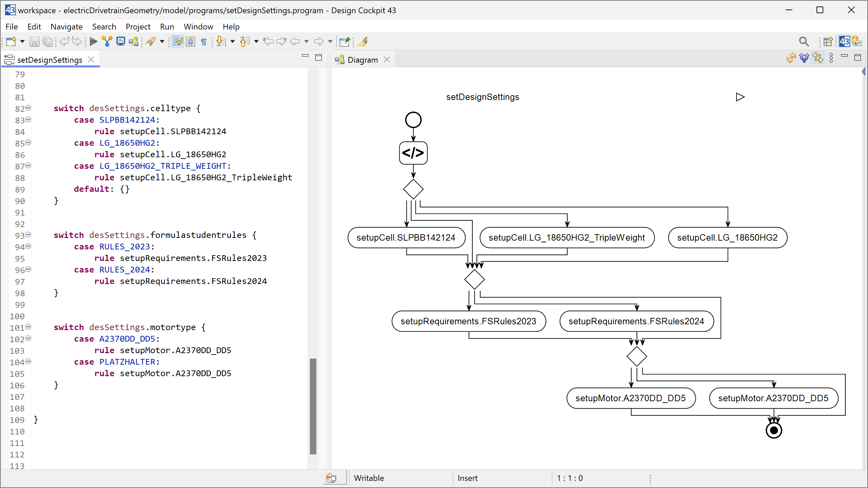Viewport: 868px width, 488px height.
Task: Click the Redo arrow icon
Action: point(77,41)
